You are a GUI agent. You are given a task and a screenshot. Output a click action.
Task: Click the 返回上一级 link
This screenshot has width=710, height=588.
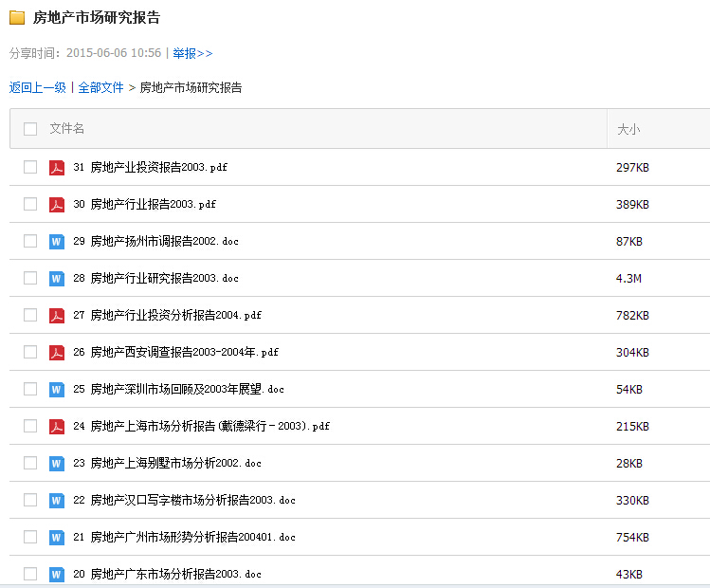point(38,87)
